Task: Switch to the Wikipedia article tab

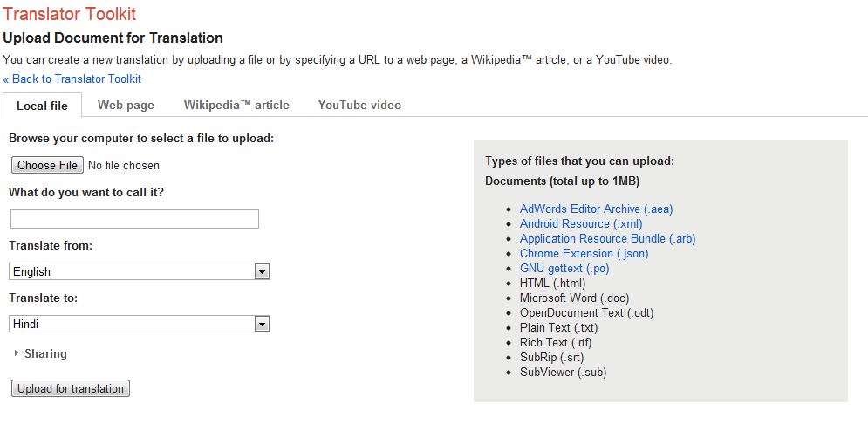Action: tap(236, 106)
